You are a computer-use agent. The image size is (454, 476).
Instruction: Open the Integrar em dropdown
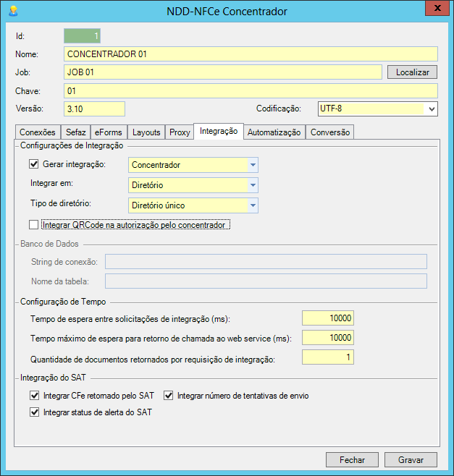(x=253, y=185)
